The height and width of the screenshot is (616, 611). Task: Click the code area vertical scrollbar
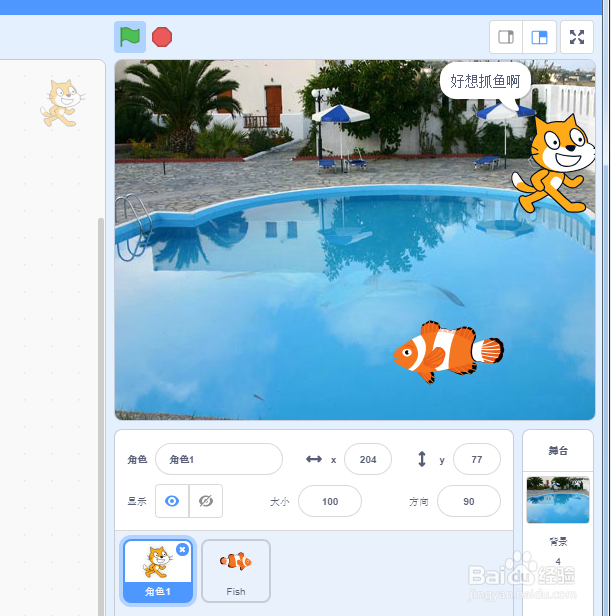pyautogui.click(x=101, y=416)
